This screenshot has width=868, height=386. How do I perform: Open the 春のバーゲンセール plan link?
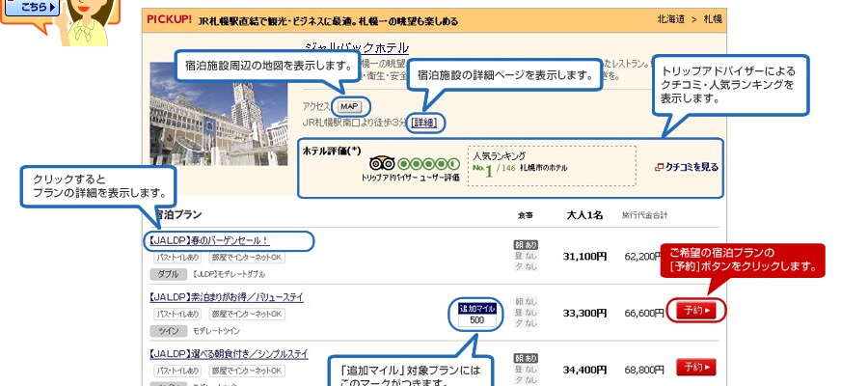(208, 240)
